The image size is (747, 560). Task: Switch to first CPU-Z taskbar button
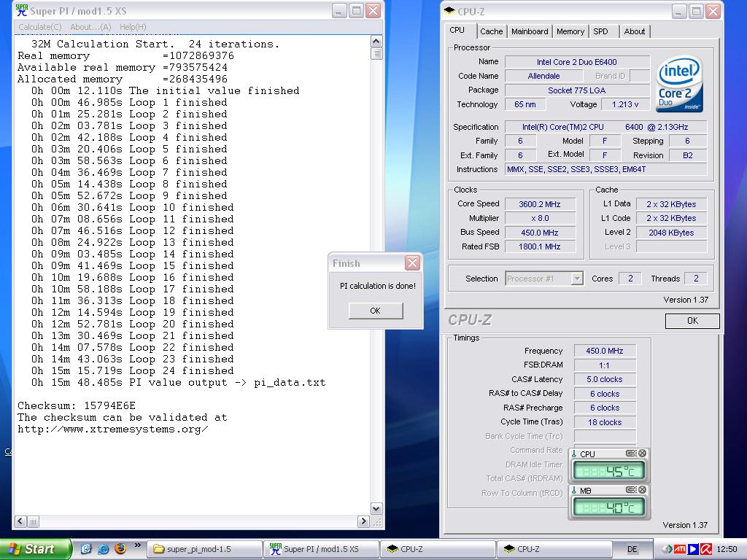click(x=438, y=549)
